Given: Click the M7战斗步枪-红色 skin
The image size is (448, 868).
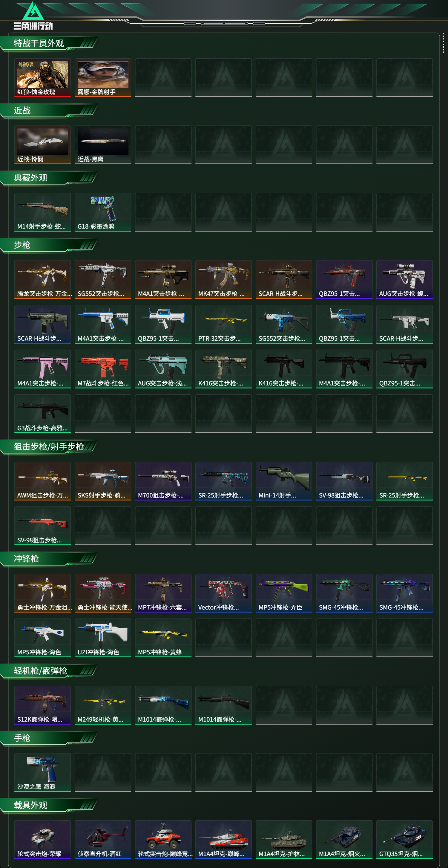Looking at the screenshot, I should click(x=103, y=369).
